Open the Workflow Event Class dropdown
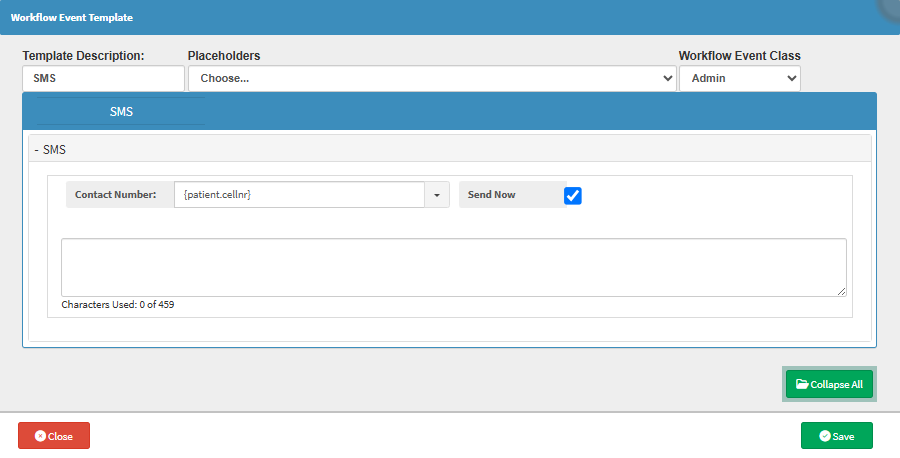Viewport: 900px width, 458px height. (x=740, y=78)
